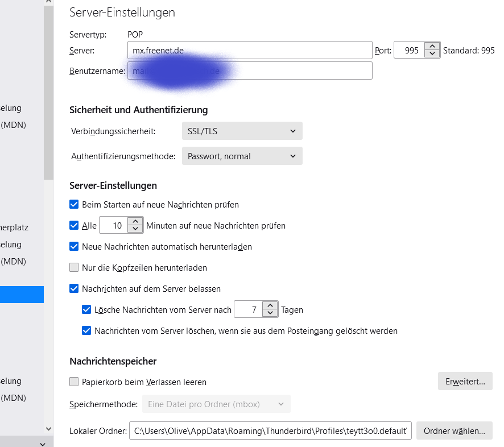504x447 pixels.
Task: Select the highlighted blue sidebar entry
Action: [22, 294]
